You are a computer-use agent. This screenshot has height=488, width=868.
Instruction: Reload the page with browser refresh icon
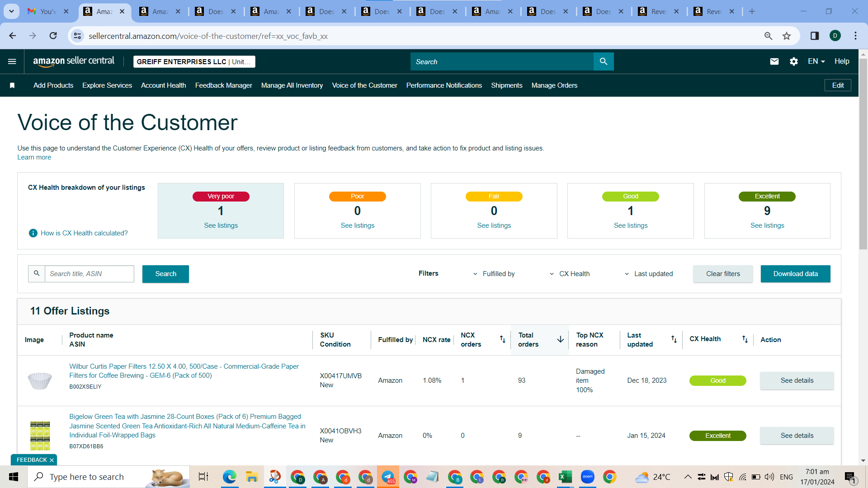53,36
